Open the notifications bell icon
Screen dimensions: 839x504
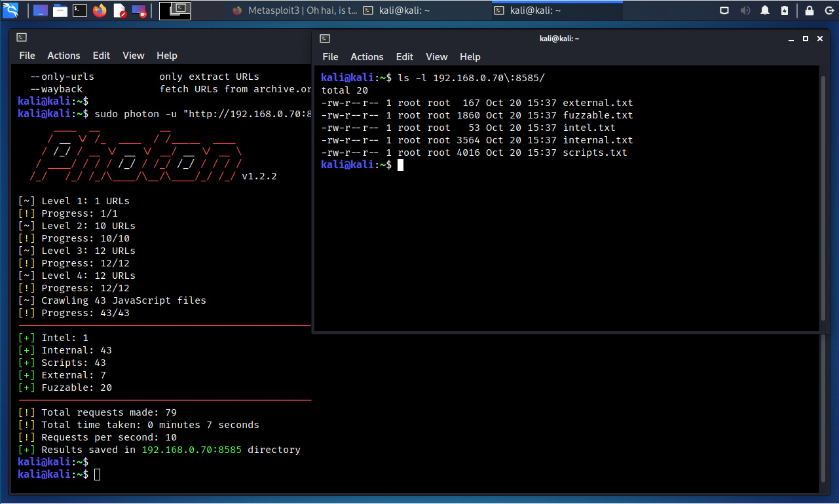coord(764,10)
